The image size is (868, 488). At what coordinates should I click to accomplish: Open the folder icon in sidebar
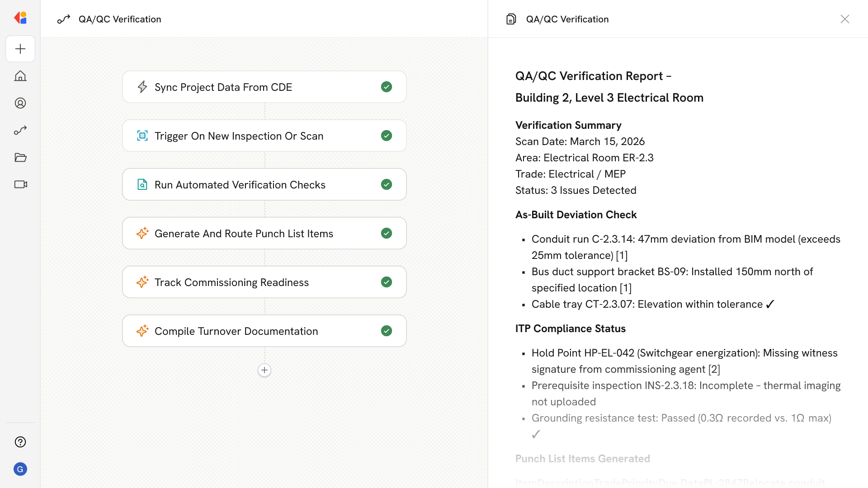(20, 157)
